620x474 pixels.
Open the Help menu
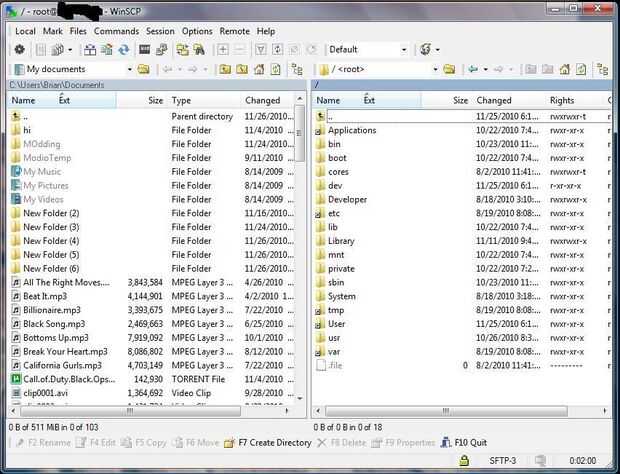266,31
